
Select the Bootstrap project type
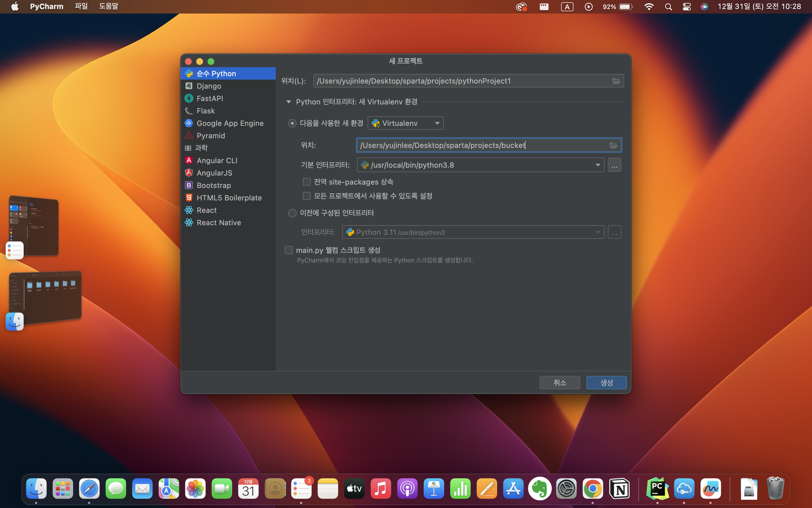pos(228,185)
